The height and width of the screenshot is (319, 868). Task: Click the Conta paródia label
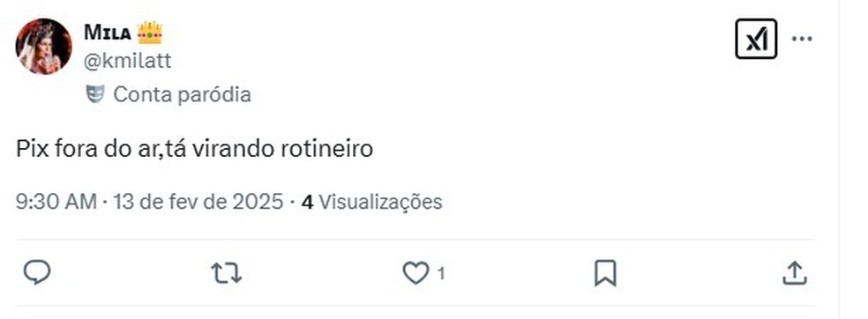click(182, 94)
